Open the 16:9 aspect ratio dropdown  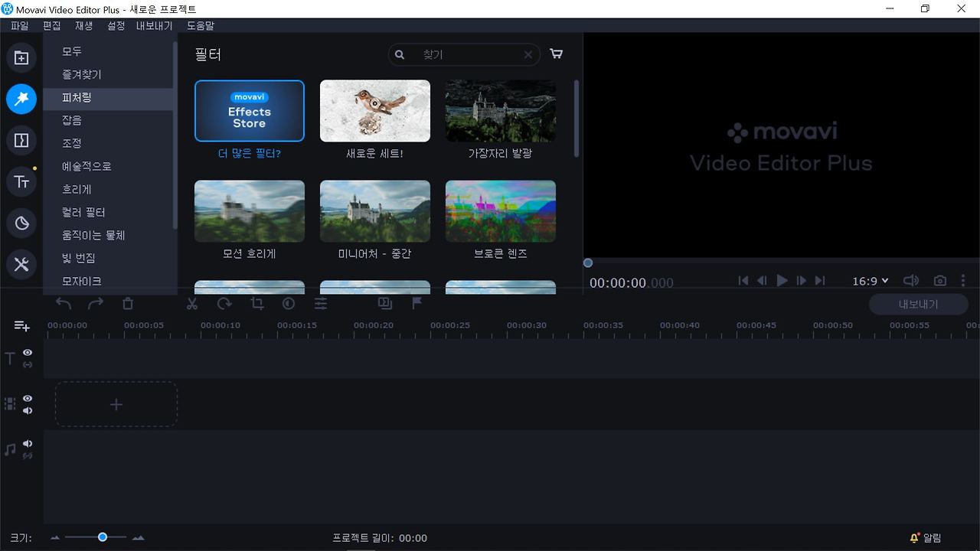(871, 281)
